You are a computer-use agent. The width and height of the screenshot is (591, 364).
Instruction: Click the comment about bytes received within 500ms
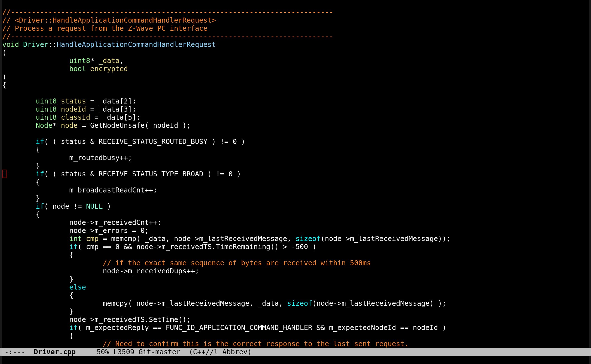(237, 263)
